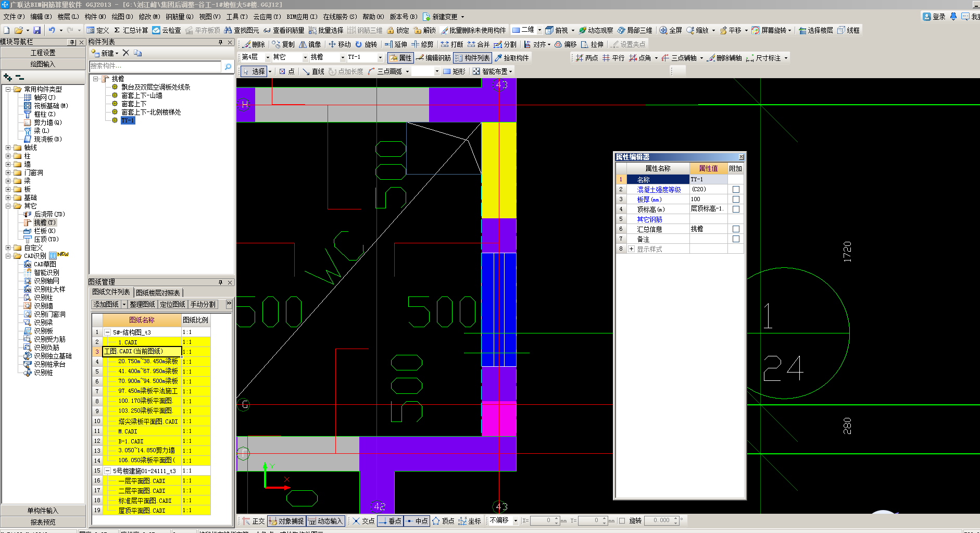Select the 修剪 trim tool
980x533 pixels.
click(422, 44)
